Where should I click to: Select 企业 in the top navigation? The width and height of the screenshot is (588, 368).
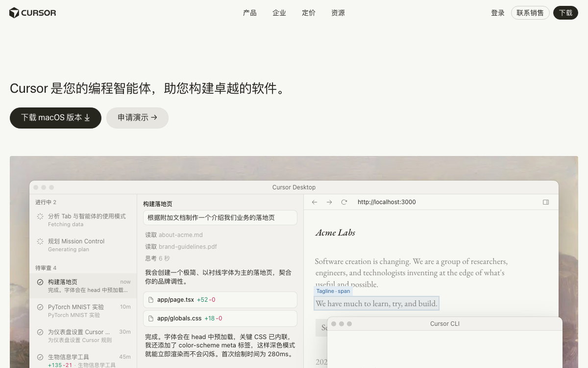coord(279,13)
